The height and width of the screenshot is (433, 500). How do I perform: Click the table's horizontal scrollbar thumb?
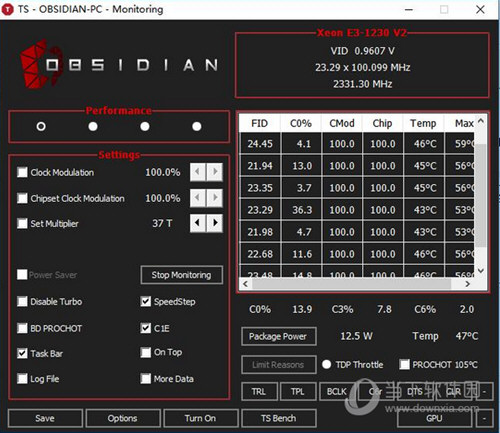click(x=352, y=284)
